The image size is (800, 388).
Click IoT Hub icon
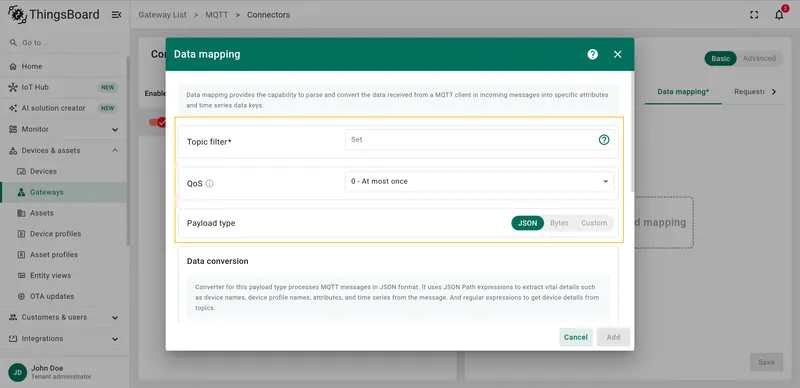[x=13, y=87]
